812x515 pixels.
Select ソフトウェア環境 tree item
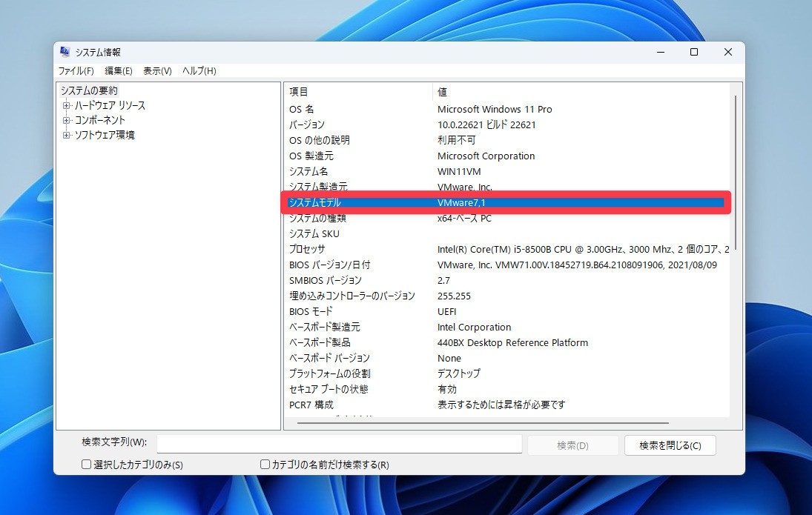pyautogui.click(x=105, y=135)
